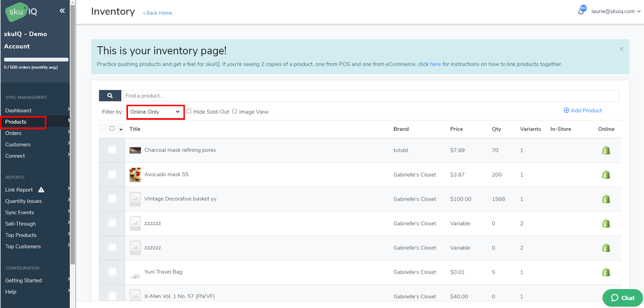Screen dimensions: 644x308
Task: Go to Orders in the sidebar
Action: click(x=13, y=133)
